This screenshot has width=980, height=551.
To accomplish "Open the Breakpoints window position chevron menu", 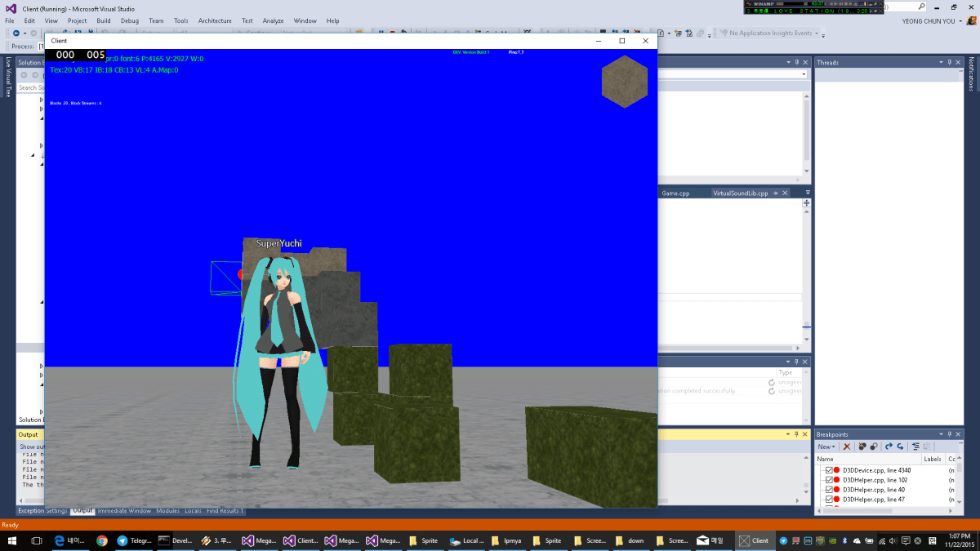I will [941, 434].
